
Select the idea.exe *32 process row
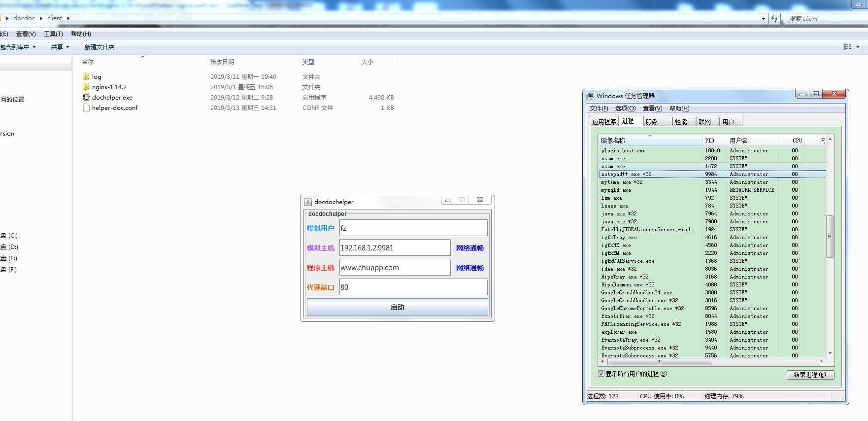click(712, 269)
